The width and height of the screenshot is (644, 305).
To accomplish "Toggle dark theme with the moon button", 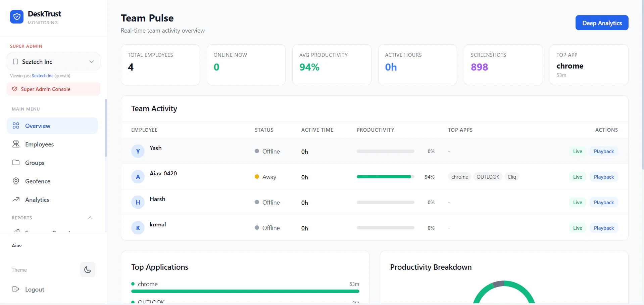I will point(88,270).
